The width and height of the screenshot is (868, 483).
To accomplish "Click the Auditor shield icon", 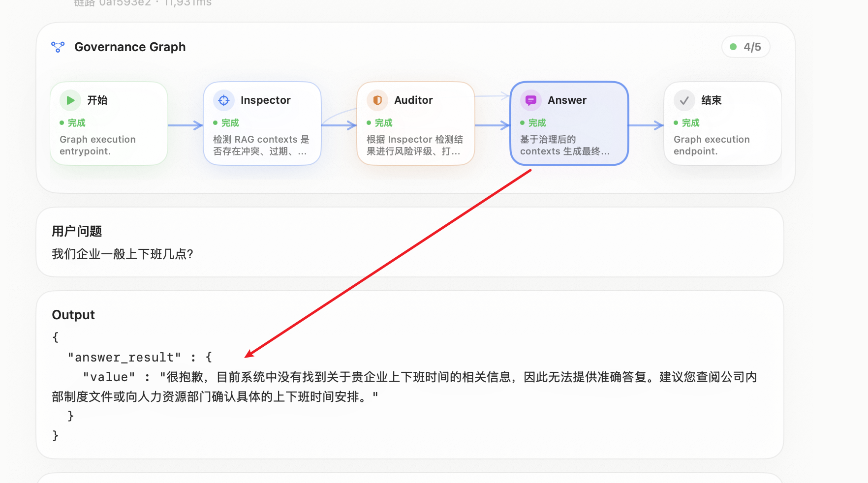I will [x=377, y=100].
